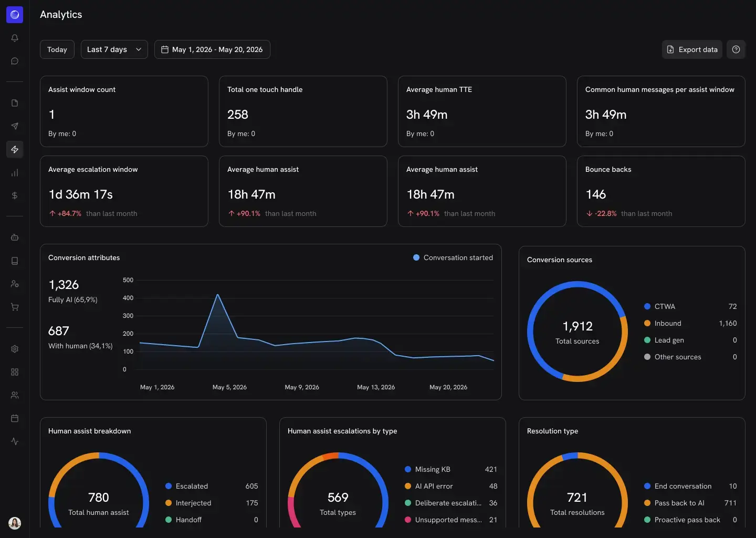
Task: Open the document page sidebar icon
Action: 15,103
